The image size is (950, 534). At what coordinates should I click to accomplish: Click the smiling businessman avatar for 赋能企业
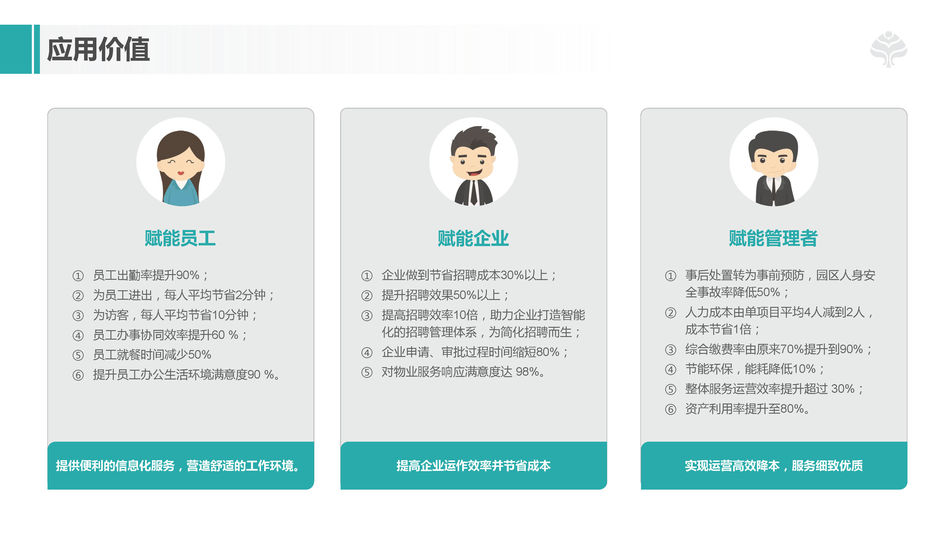click(474, 162)
